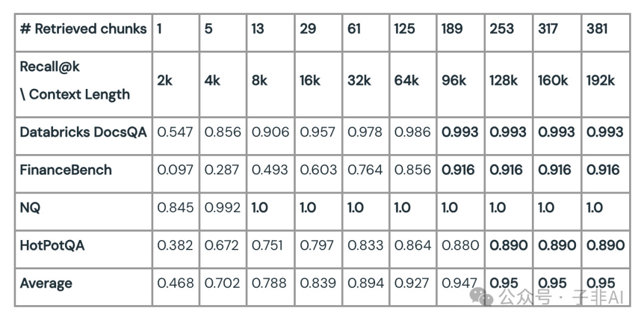This screenshot has width=644, height=323.
Task: Click the 0.880 HotPotQA recall value
Action: pyautogui.click(x=460, y=245)
